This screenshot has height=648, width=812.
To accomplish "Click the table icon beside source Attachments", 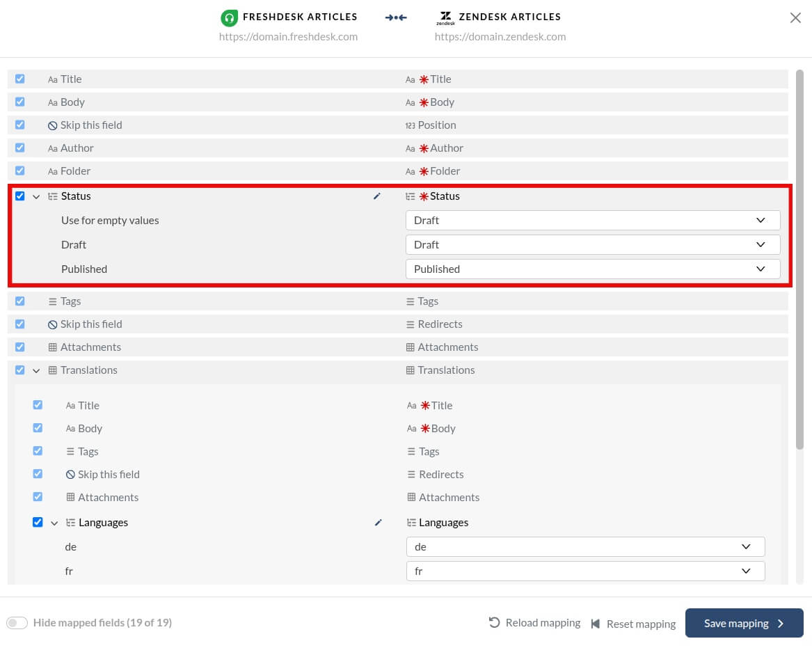I will (52, 347).
